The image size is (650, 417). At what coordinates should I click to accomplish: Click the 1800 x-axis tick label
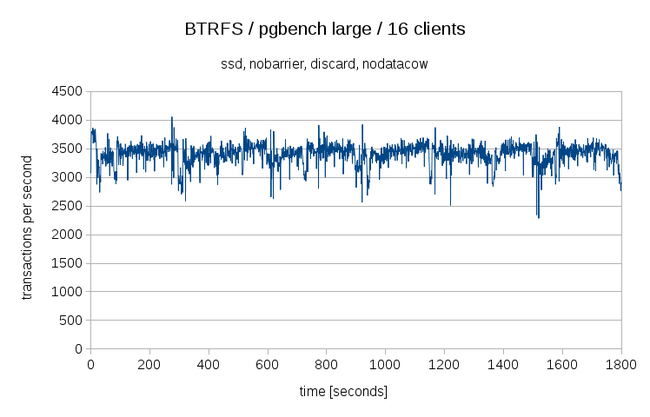620,365
